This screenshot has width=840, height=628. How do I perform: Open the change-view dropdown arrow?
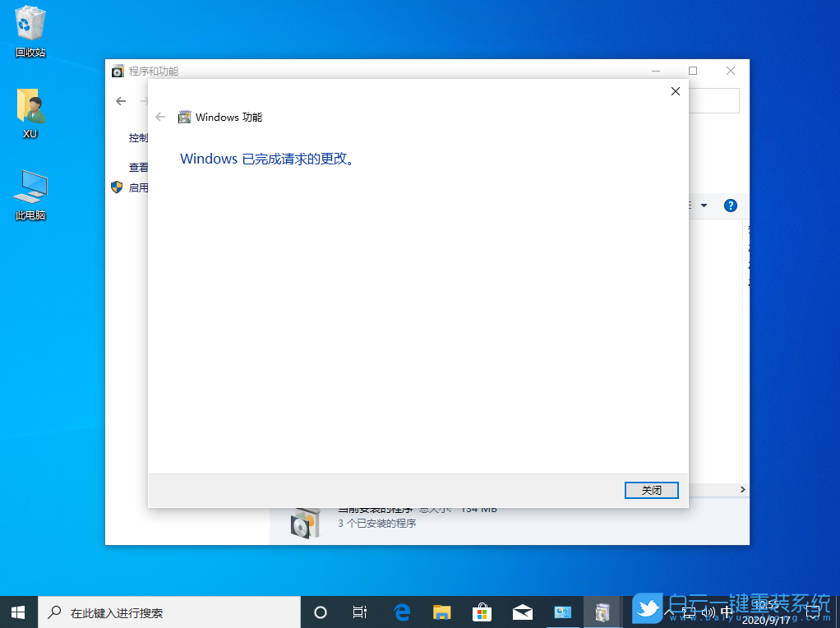[705, 205]
